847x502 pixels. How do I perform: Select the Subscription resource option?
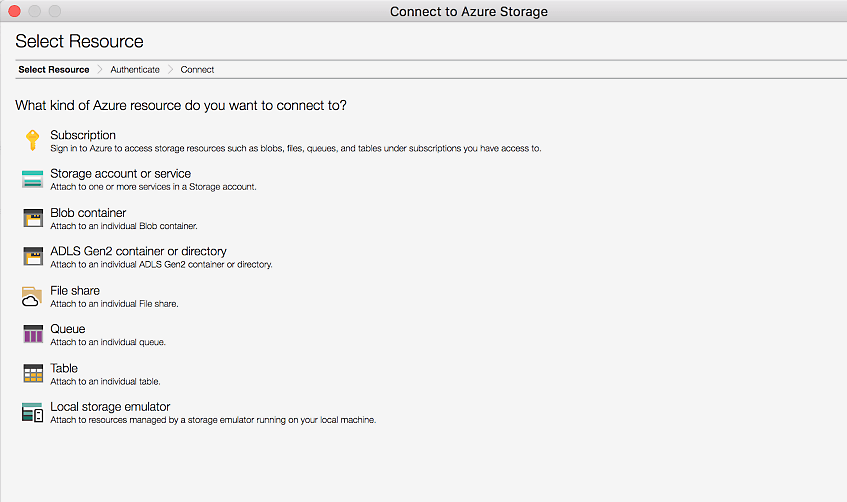click(x=83, y=135)
